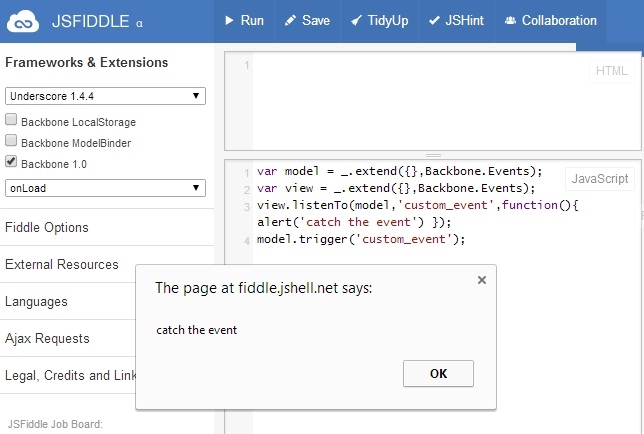Click the Save pencil icon
The image size is (644, 434).
(290, 20)
